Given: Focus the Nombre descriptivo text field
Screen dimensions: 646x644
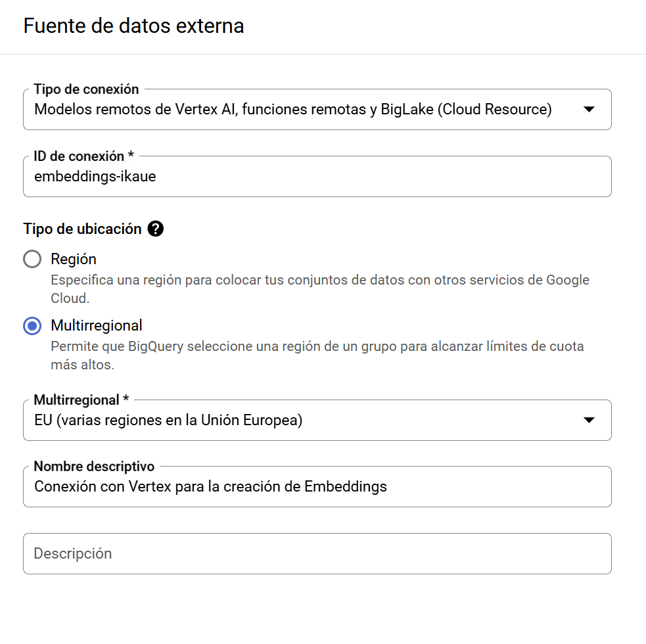Looking at the screenshot, I should click(317, 486).
